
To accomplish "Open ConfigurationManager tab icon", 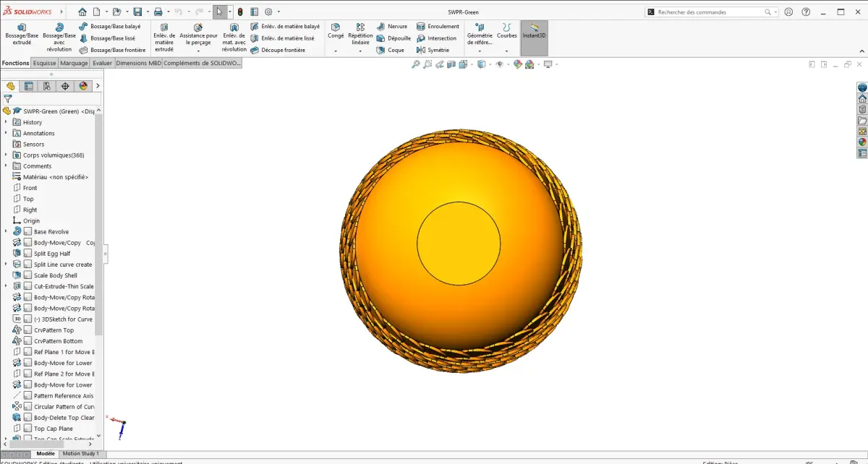I will 47,86.
